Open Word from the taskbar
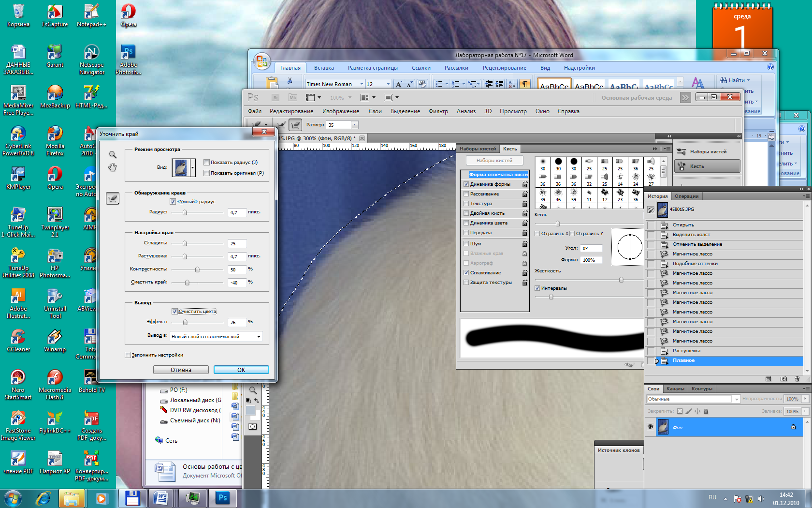Image resolution: width=812 pixels, height=508 pixels. tap(161, 498)
